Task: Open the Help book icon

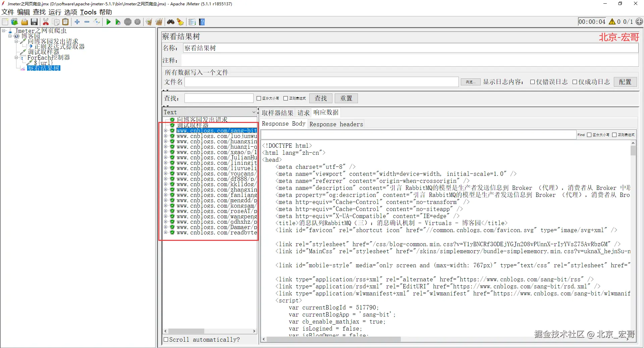Action: click(202, 22)
